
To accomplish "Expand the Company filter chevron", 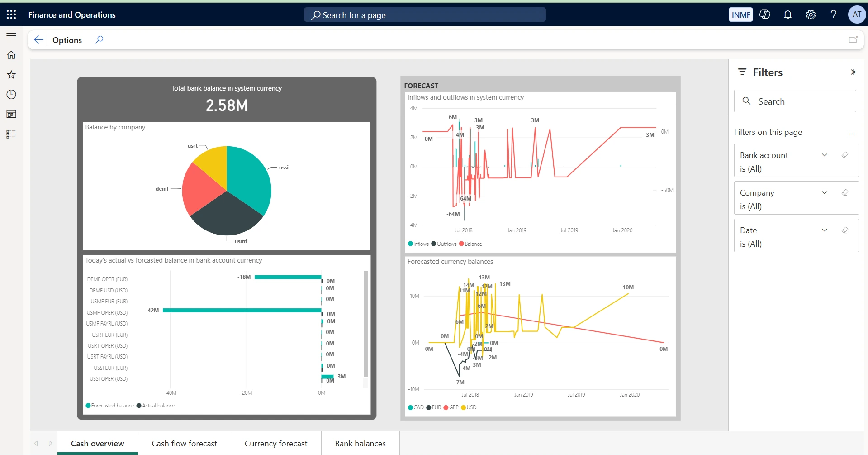I will (x=825, y=192).
